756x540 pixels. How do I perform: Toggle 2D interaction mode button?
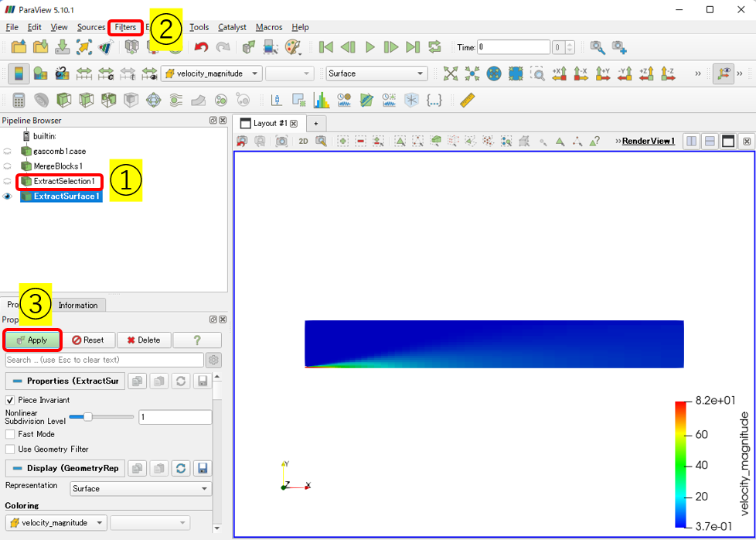click(303, 141)
